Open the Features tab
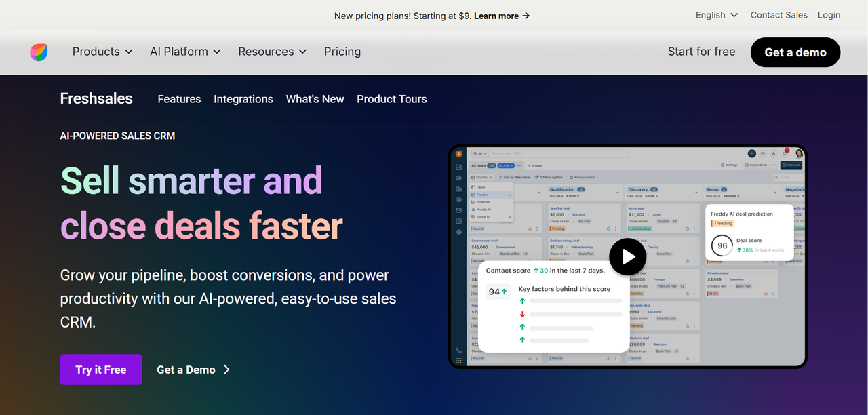 click(179, 99)
